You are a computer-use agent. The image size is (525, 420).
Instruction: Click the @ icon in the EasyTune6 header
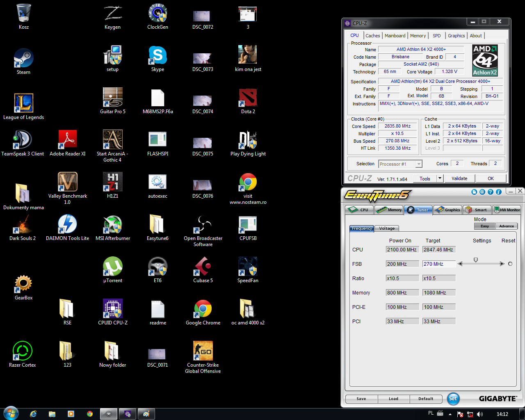click(482, 192)
